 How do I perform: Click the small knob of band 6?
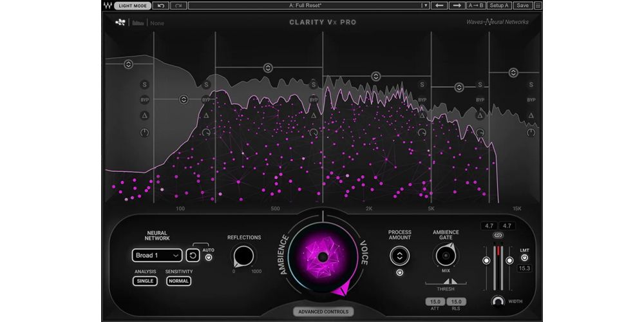(531, 133)
